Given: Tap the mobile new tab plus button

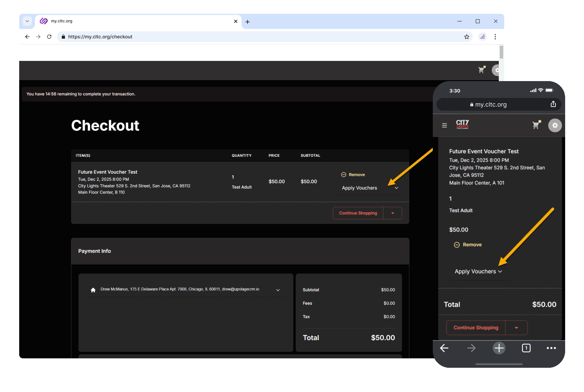Looking at the screenshot, I should click(x=499, y=348).
